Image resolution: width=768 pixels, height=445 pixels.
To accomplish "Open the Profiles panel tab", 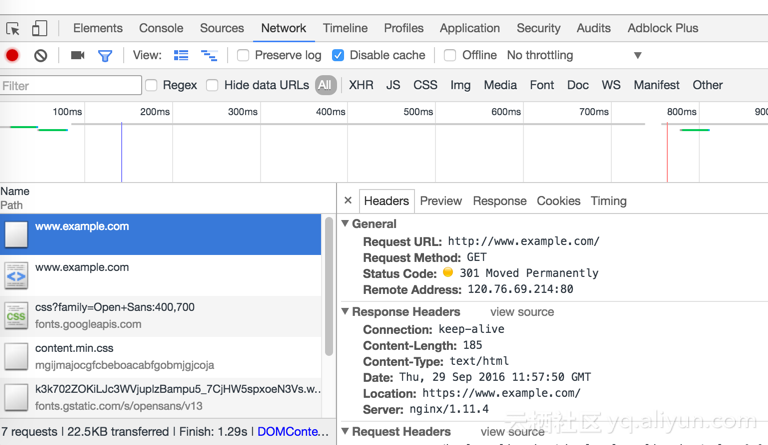I will coord(404,28).
